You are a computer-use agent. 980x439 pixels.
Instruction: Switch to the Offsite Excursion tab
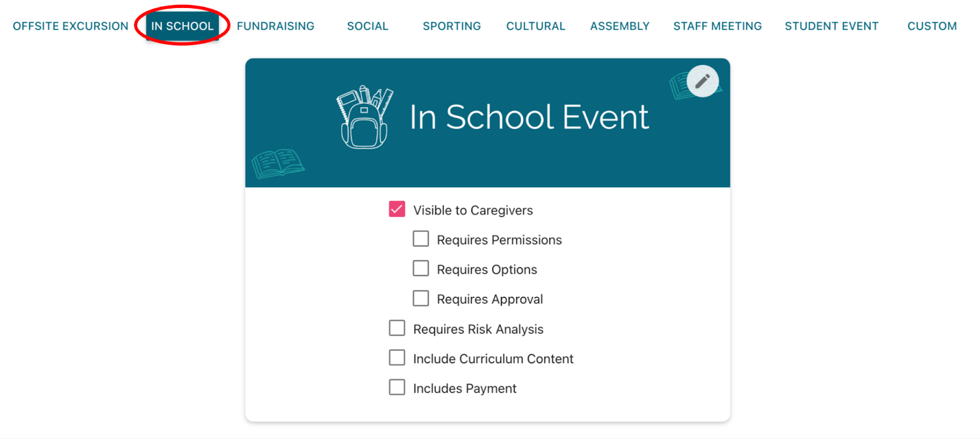point(70,26)
